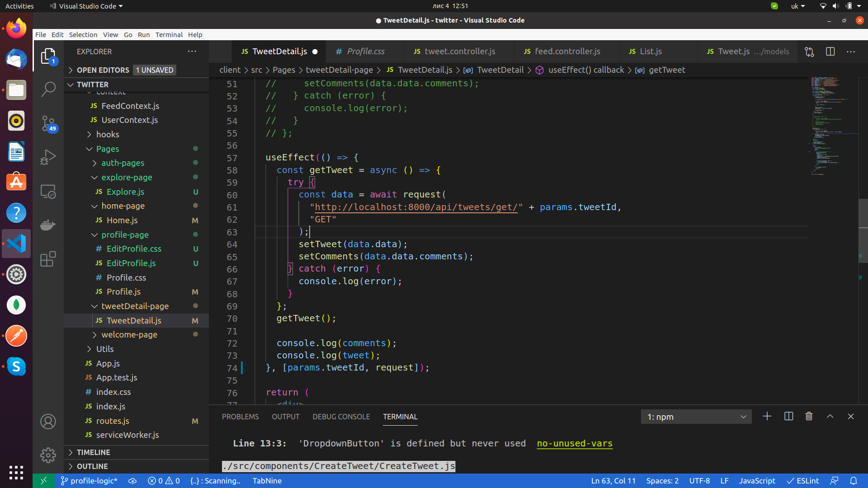The image size is (868, 488).
Task: Switch to the feed.controller.js tab
Action: click(567, 52)
